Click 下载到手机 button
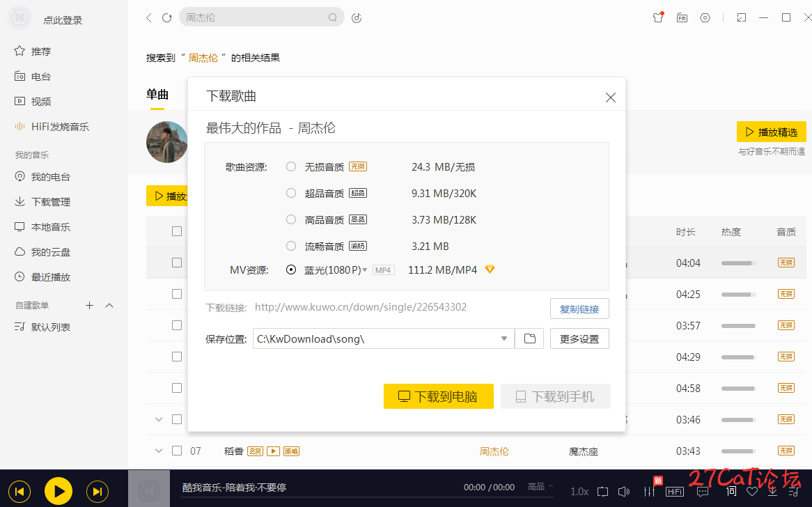Image resolution: width=812 pixels, height=507 pixels. pyautogui.click(x=555, y=396)
